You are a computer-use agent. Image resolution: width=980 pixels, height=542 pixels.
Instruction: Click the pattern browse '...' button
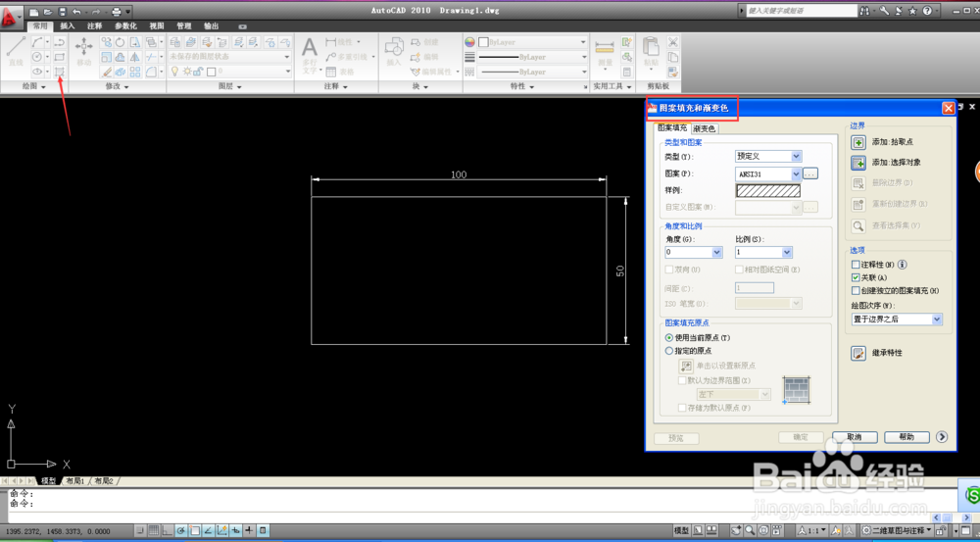(810, 173)
